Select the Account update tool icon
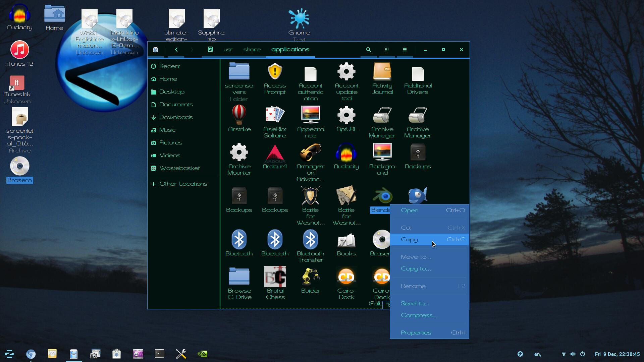 346,72
